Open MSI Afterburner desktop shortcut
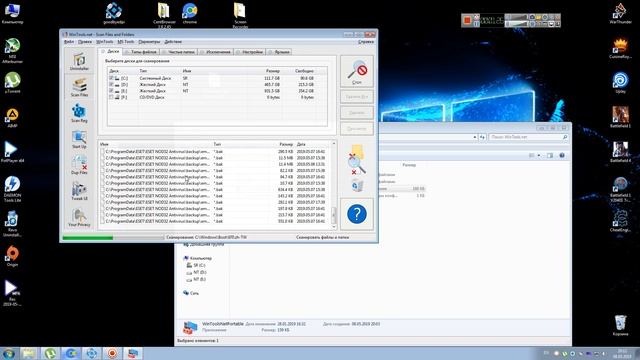Image resolution: width=640 pixels, height=360 pixels. [x=12, y=51]
